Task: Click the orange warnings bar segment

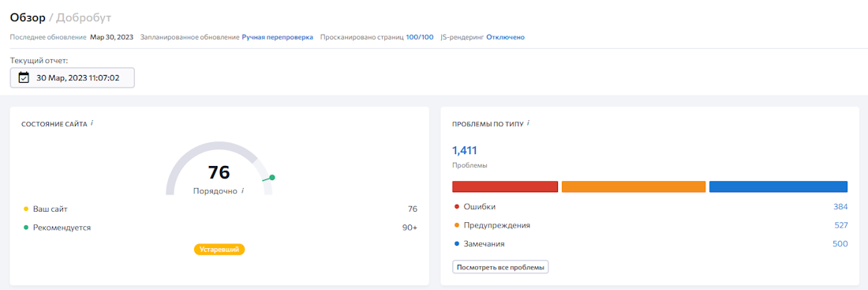Action: click(634, 186)
